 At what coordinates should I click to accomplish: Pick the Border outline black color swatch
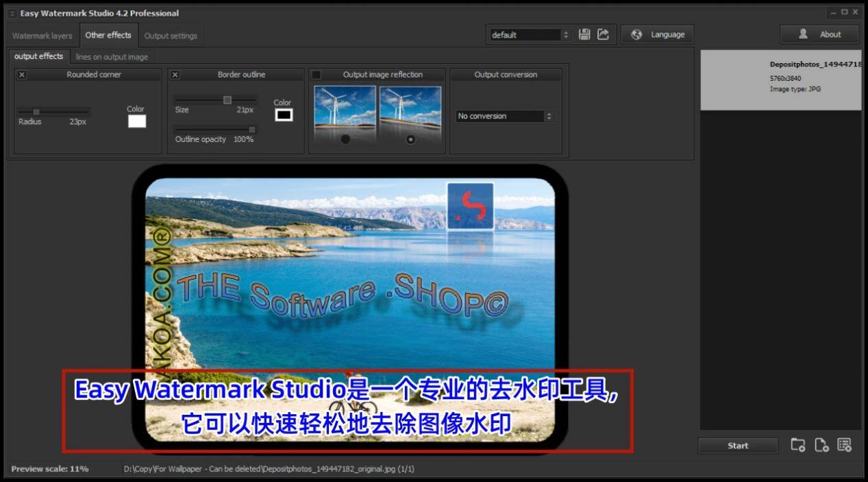pyautogui.click(x=284, y=115)
